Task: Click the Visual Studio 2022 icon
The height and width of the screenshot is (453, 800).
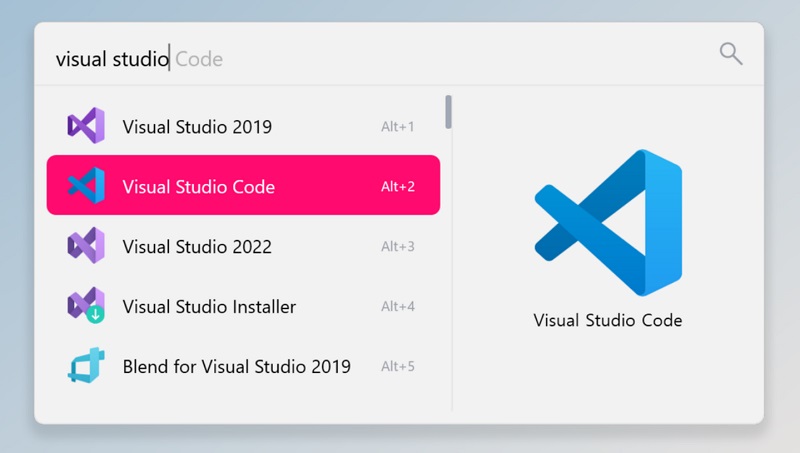Action: point(86,246)
